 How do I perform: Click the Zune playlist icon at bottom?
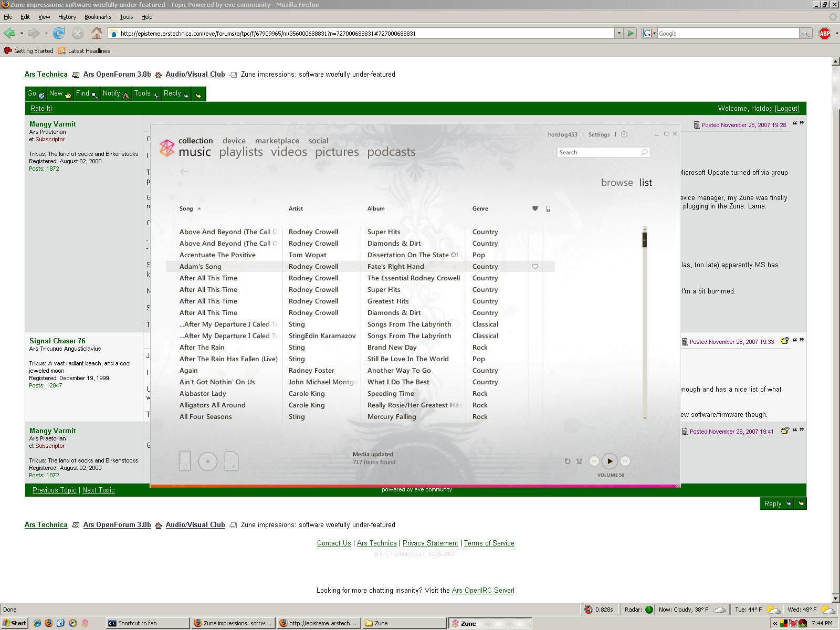pos(232,461)
